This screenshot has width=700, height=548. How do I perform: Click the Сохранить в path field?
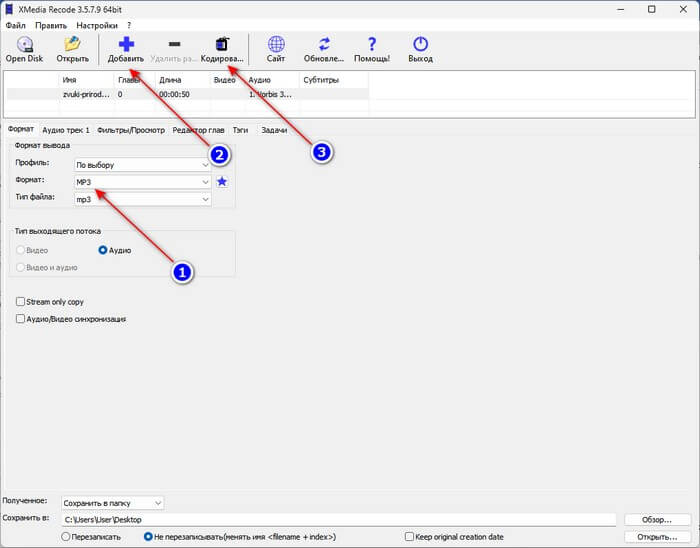pos(339,519)
